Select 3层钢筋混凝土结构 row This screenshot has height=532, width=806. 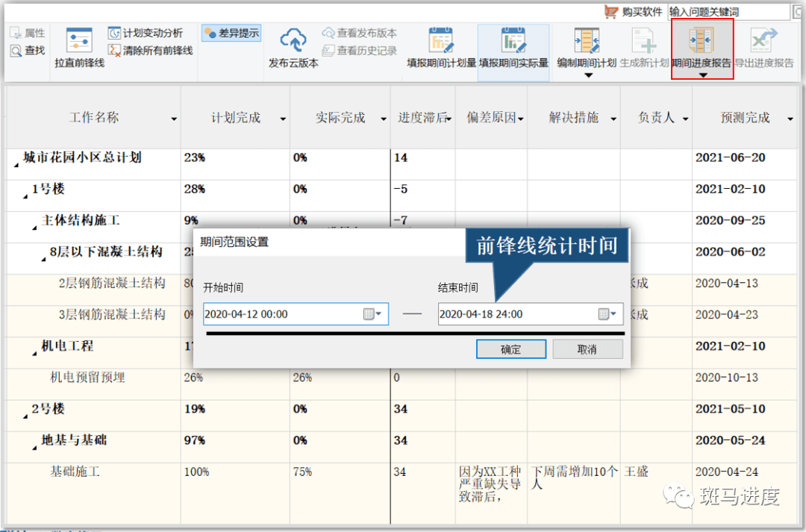coord(402,322)
